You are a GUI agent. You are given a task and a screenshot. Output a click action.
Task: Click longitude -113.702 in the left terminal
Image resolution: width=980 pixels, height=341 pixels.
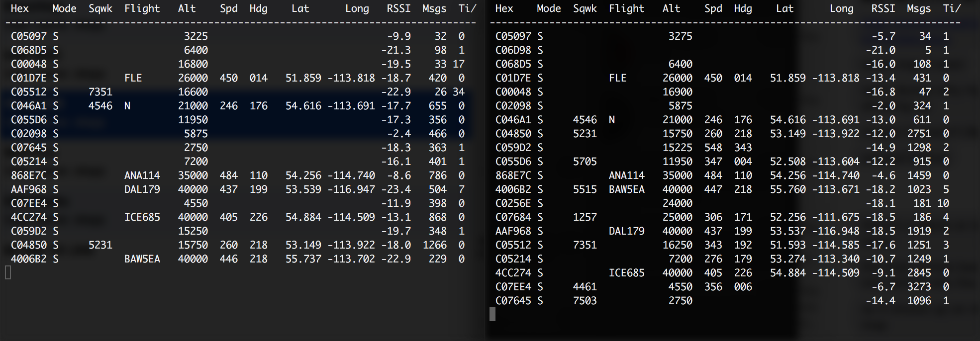pyautogui.click(x=351, y=259)
